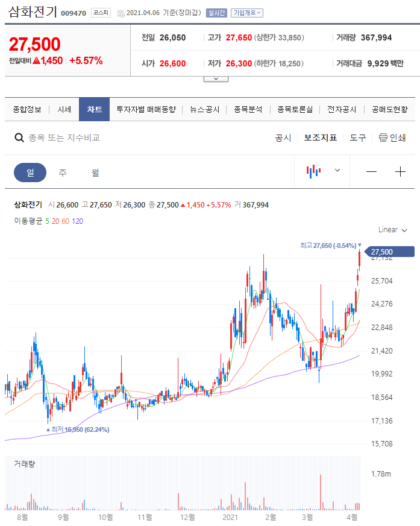Open the 시세 tab
This screenshot has width=420, height=526.
(64, 109)
